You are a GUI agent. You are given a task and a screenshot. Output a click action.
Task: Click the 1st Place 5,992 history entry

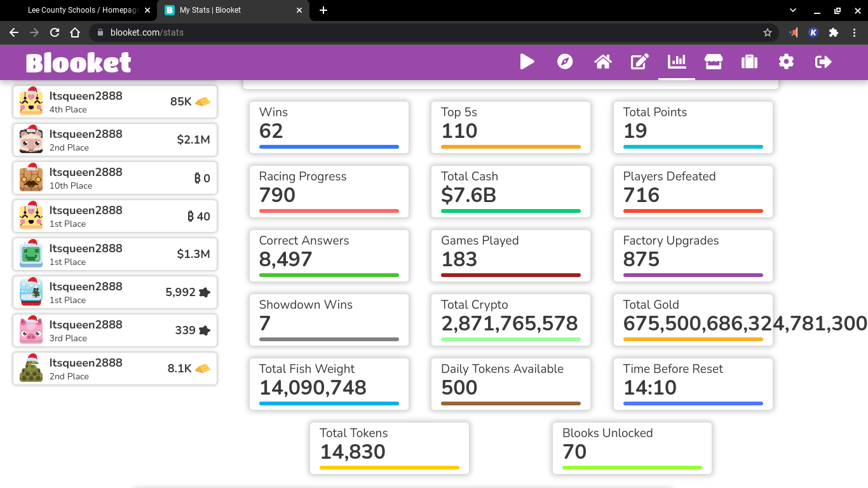(115, 292)
